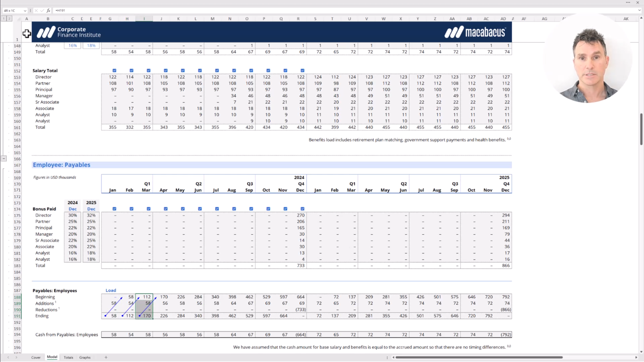644x362 pixels.
Task: Click the formula bar Enter checkmark icon
Action: (x=42, y=10)
